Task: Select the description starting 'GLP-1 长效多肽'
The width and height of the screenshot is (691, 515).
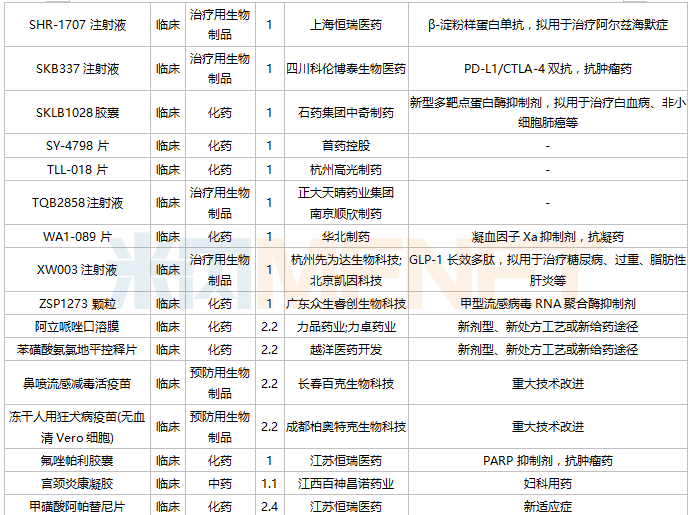Action: point(548,270)
